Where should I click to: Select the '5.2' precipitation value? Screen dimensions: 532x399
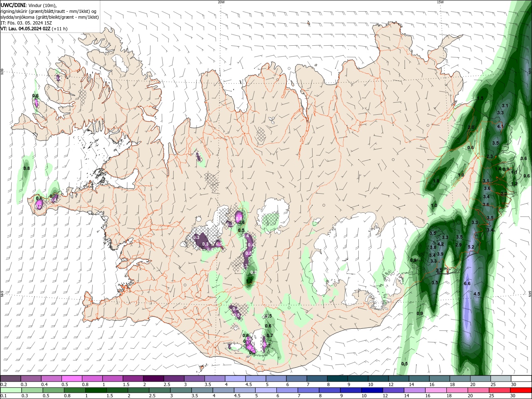click(x=471, y=247)
